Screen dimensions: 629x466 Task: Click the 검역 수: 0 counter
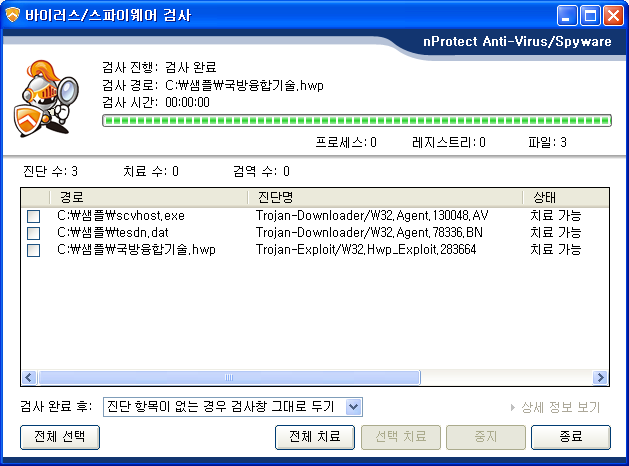[261, 172]
